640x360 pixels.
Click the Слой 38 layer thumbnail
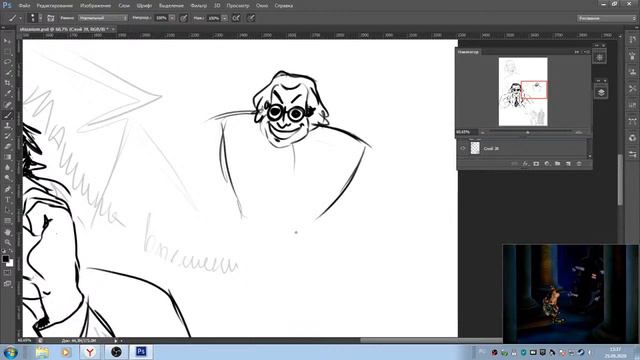(475, 148)
